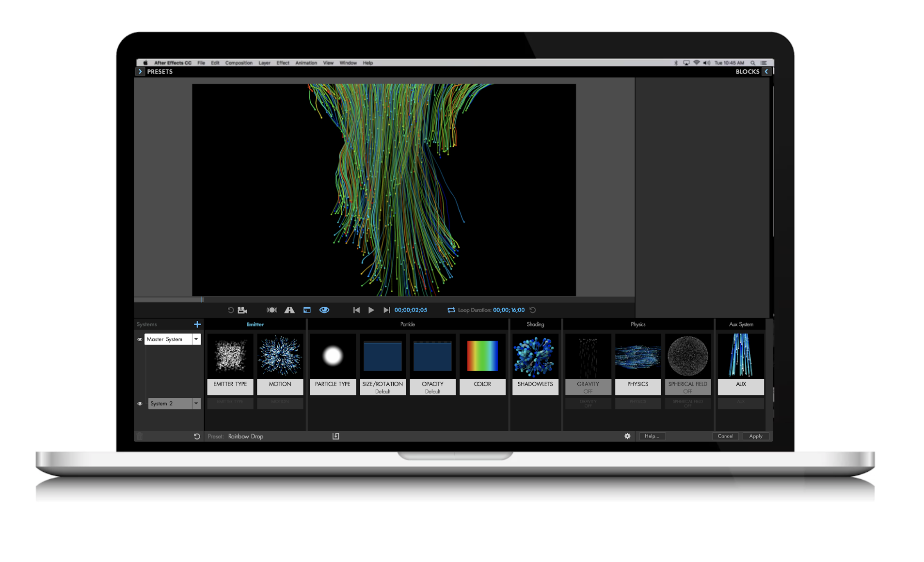Open the COLOR rainbow gradient block
Image resolution: width=924 pixels, height=562 pixels.
pos(482,364)
